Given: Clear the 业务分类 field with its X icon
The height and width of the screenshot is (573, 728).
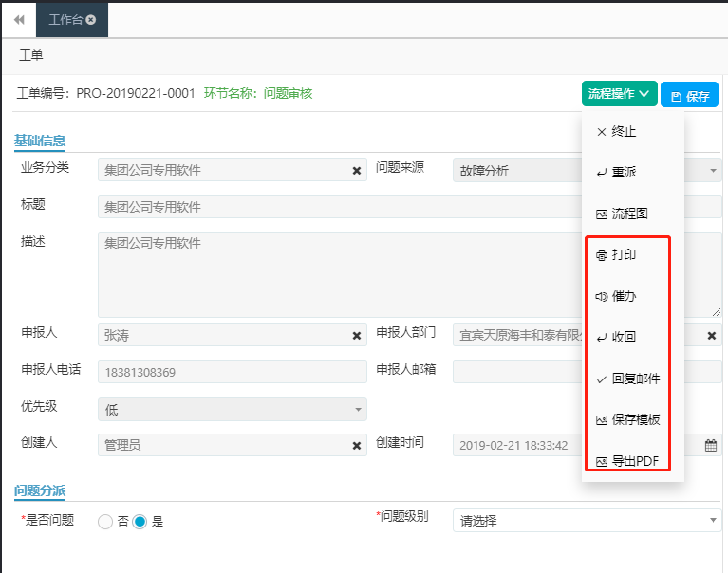Looking at the screenshot, I should click(x=357, y=171).
